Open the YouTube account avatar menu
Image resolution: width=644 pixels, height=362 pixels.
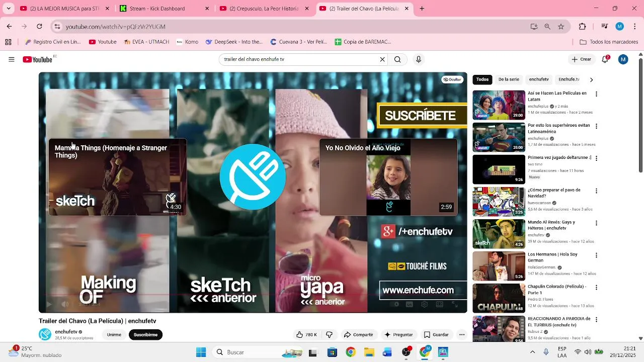(623, 59)
